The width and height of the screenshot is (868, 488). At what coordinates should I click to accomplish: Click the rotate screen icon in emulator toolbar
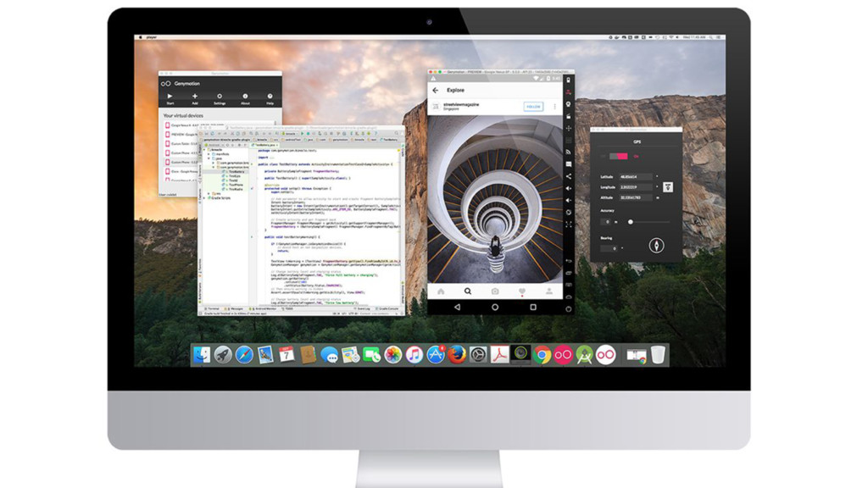click(x=569, y=213)
